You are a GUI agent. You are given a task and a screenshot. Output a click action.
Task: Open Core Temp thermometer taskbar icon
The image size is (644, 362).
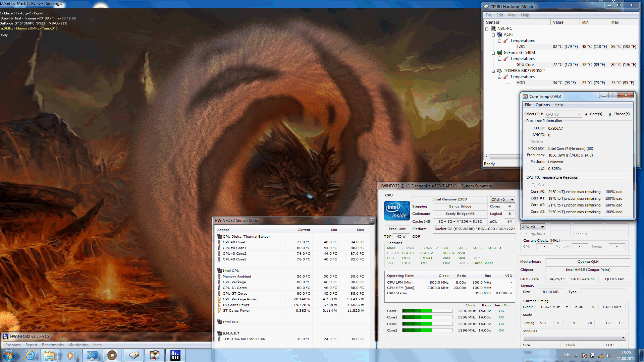click(154, 355)
